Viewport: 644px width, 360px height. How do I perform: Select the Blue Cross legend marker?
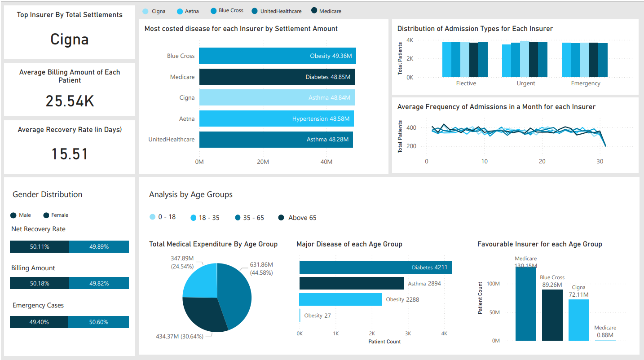tap(213, 11)
